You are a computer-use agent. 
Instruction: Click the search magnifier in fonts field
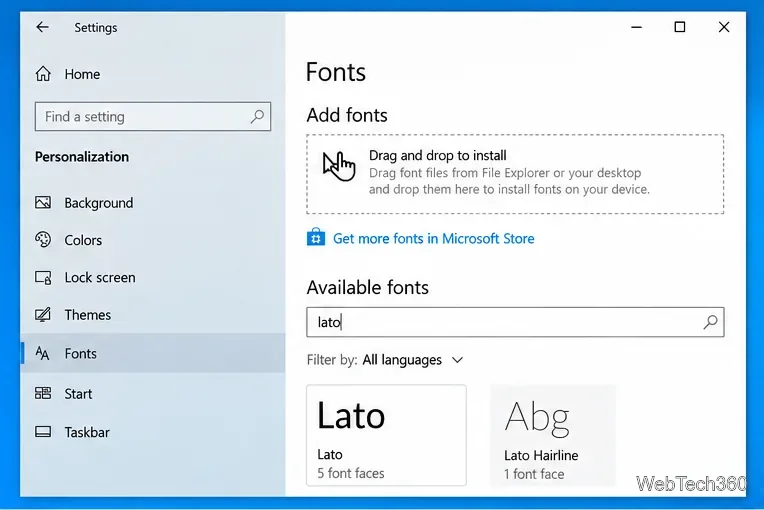pyautogui.click(x=710, y=322)
